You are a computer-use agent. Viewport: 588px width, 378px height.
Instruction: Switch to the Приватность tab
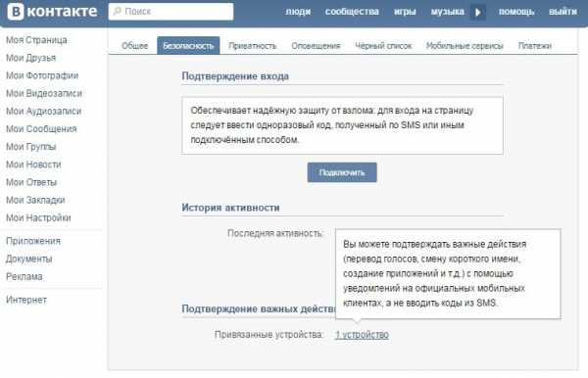click(253, 46)
